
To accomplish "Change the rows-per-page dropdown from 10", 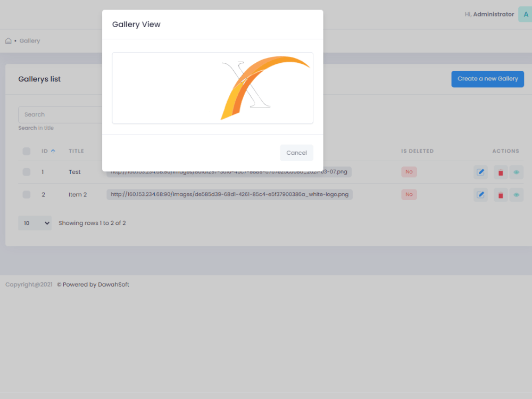I will pyautogui.click(x=35, y=223).
